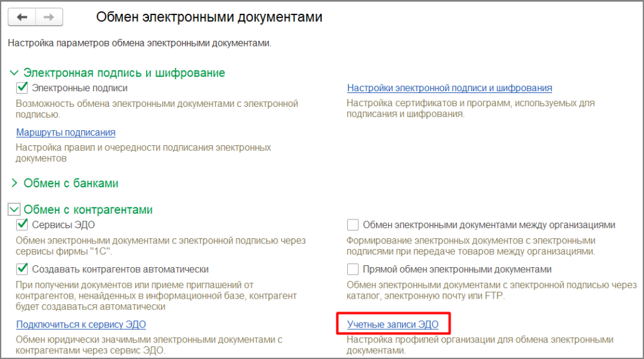644x359 pixels.
Task: Collapse Электронная подпись и шифрование chevron
Action: coord(14,73)
